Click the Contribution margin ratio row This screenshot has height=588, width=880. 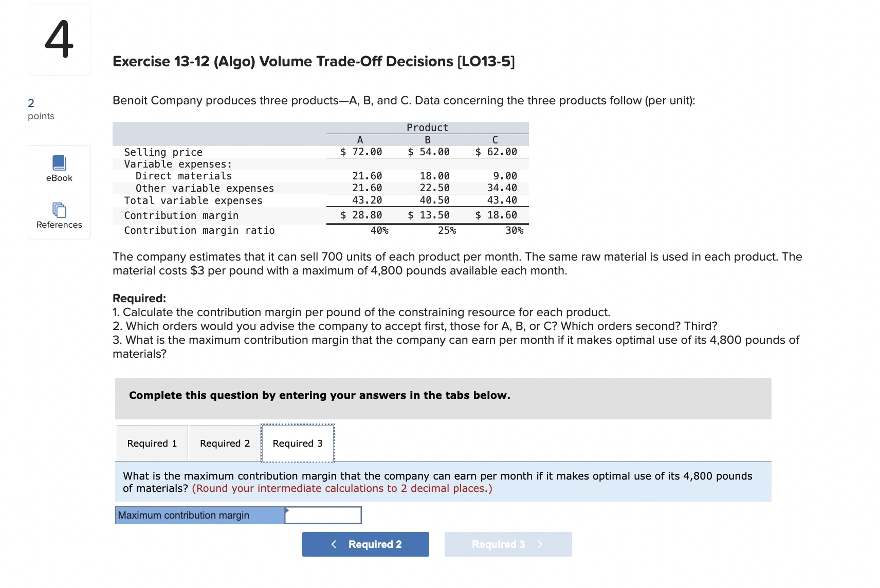click(199, 230)
